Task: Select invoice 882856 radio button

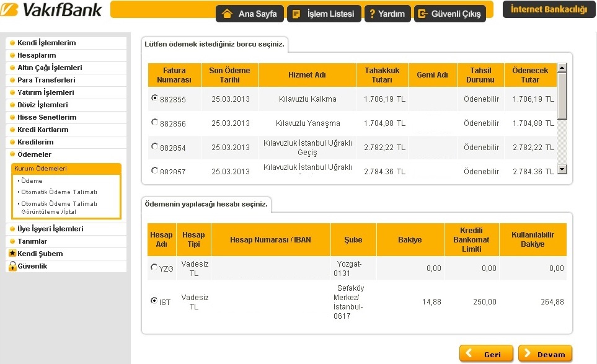Action: coord(154,122)
